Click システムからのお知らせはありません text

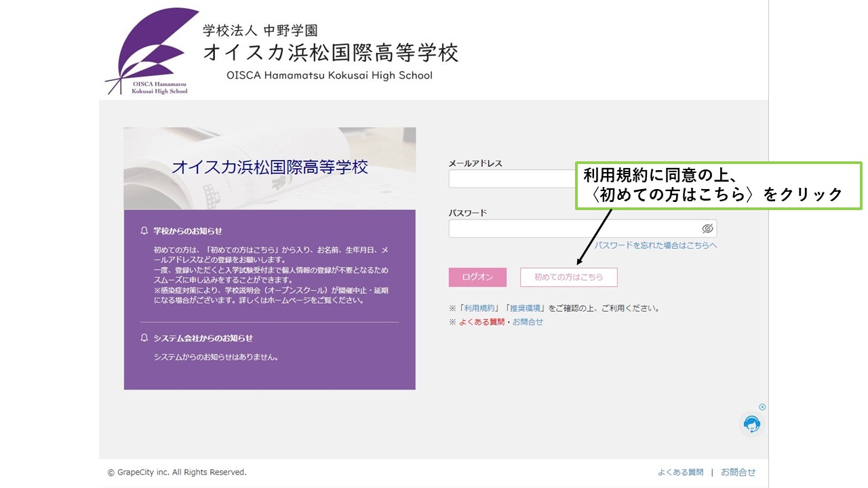[x=216, y=357]
